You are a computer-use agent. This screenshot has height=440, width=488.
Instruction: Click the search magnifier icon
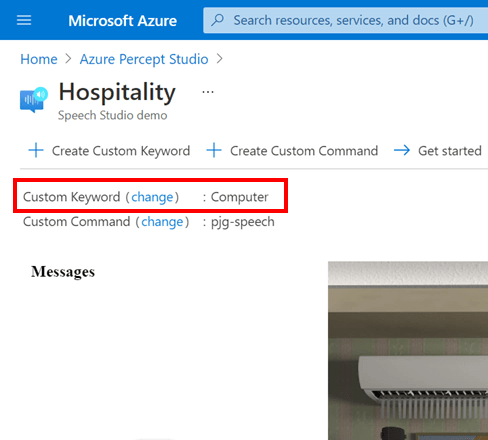click(218, 20)
